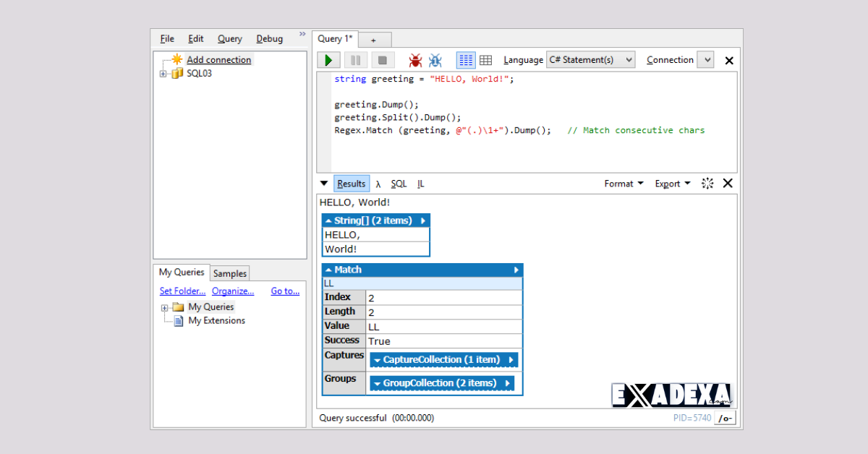
Task: Click the /o- optimization indicator icon
Action: click(x=724, y=418)
